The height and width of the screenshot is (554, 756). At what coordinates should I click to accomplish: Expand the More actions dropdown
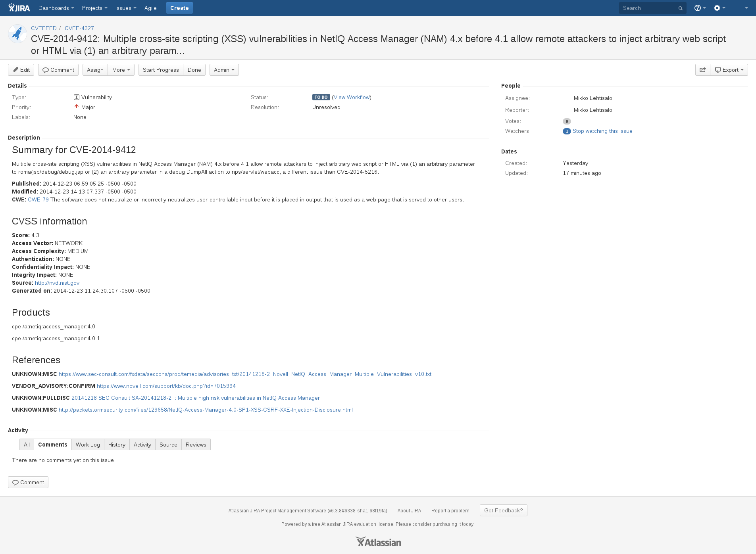pyautogui.click(x=121, y=70)
